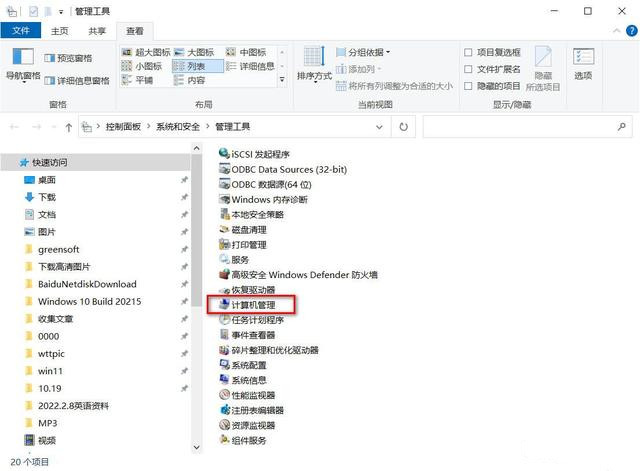Open the 文件 menu tab
The image size is (640, 471).
[21, 31]
